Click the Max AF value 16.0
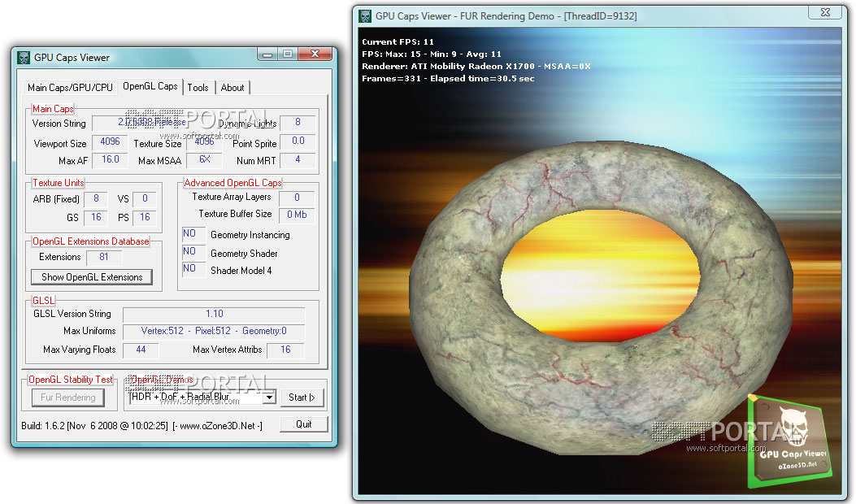This screenshot has height=504, width=856. (x=110, y=159)
